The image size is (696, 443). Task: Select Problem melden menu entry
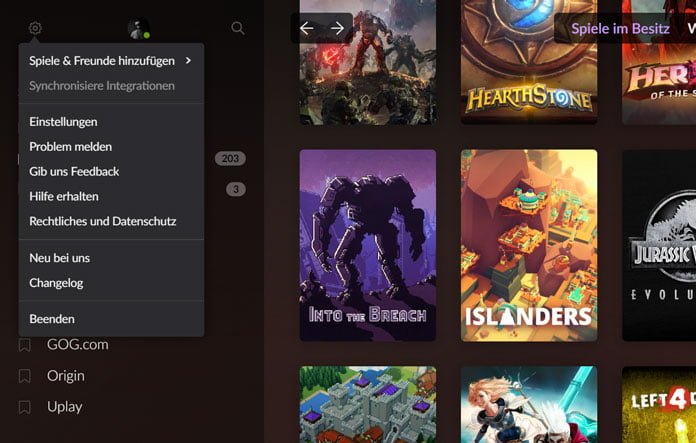[70, 147]
